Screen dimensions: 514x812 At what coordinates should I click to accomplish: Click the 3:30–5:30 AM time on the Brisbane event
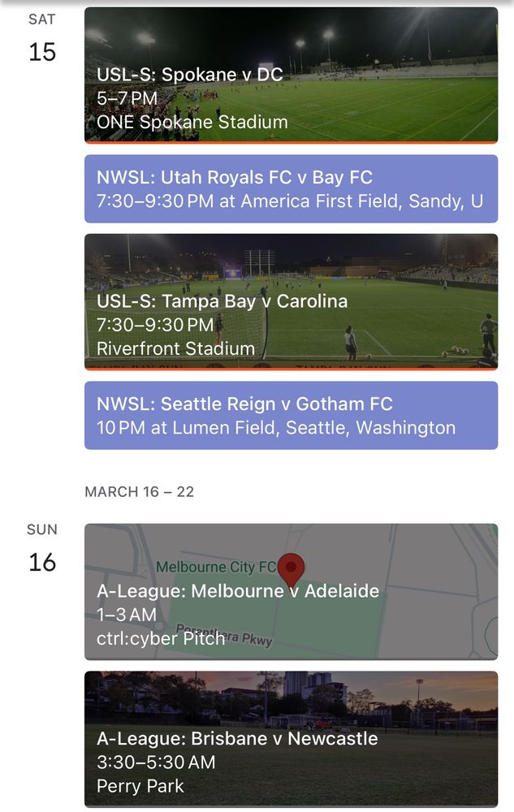(x=156, y=762)
